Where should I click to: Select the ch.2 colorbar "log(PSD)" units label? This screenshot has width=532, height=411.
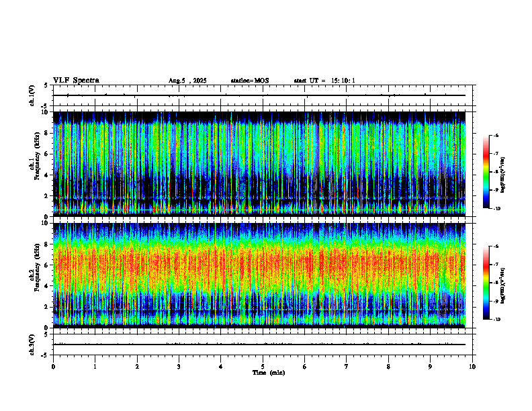coord(503,285)
